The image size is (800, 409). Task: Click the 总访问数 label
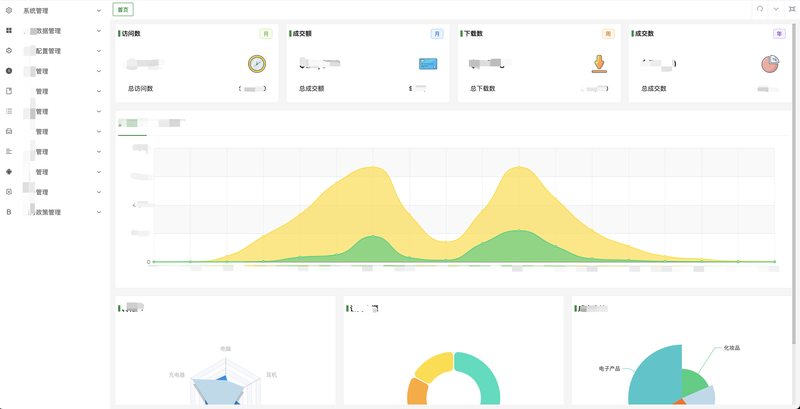click(x=140, y=88)
